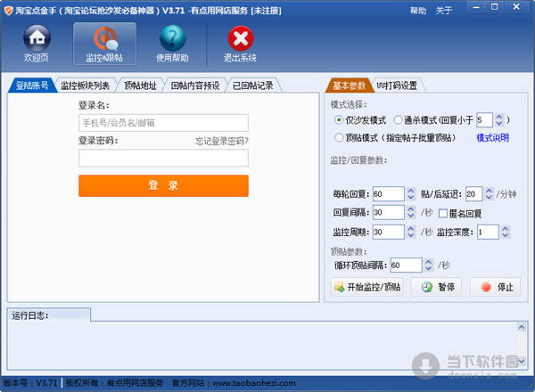
Task: Open the 帮助 menu
Action: tap(418, 11)
